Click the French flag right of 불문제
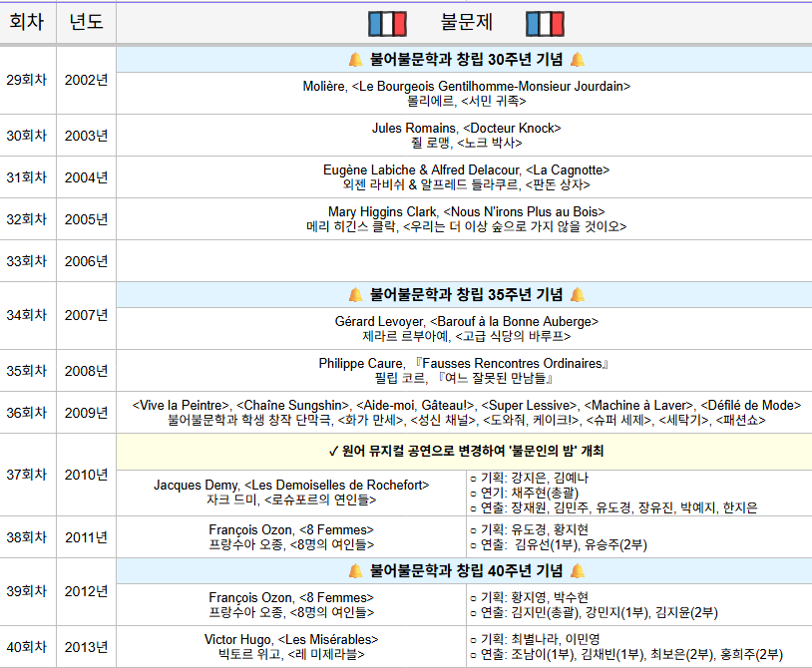 coord(546,23)
